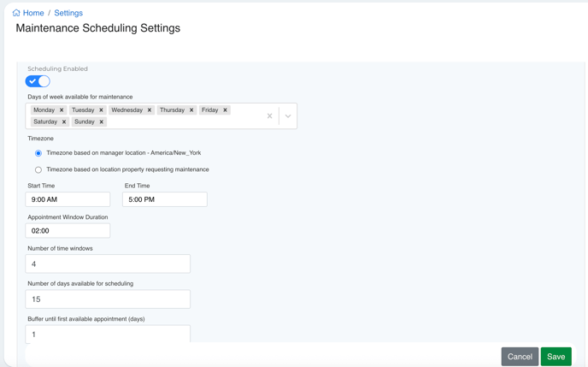Open the Home breadcrumb link
This screenshot has width=588, height=367.
pos(33,13)
